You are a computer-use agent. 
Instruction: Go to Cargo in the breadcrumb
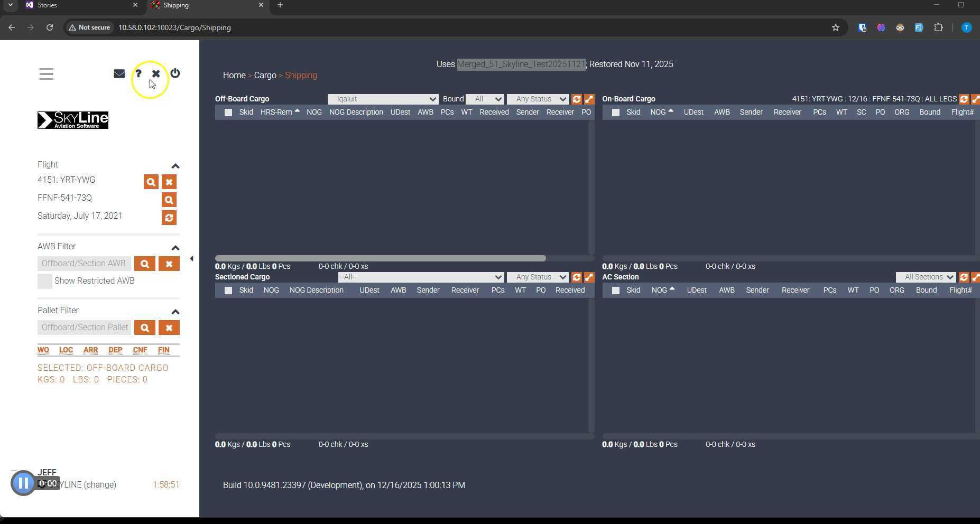click(x=265, y=76)
